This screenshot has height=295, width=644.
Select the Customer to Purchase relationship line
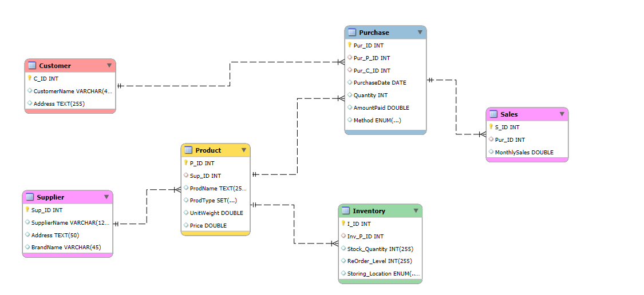click(230, 74)
